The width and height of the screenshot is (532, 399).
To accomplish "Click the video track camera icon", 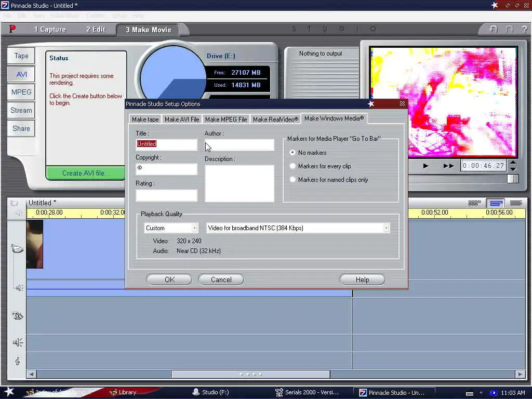I will tap(17, 249).
